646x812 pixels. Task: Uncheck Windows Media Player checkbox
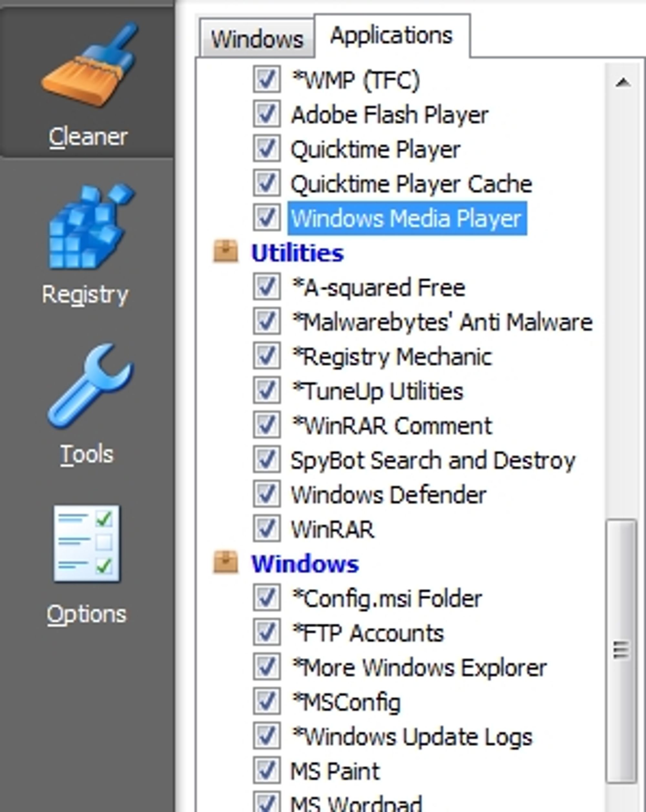(267, 218)
